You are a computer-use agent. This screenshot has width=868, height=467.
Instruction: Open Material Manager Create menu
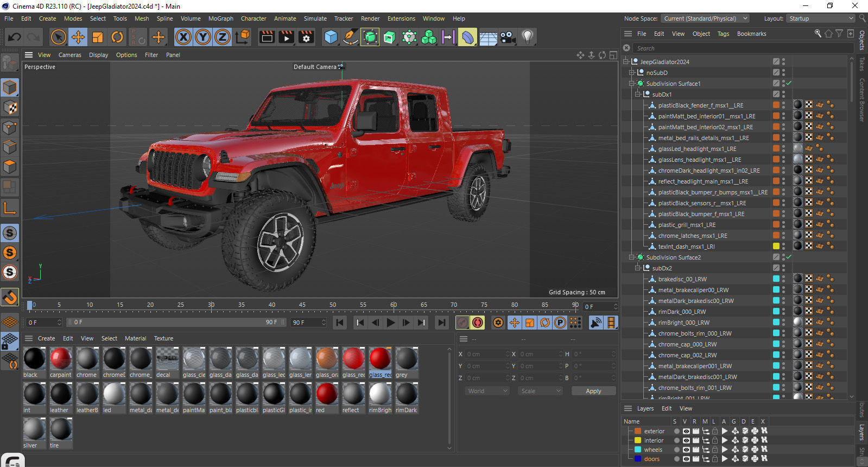click(x=46, y=338)
